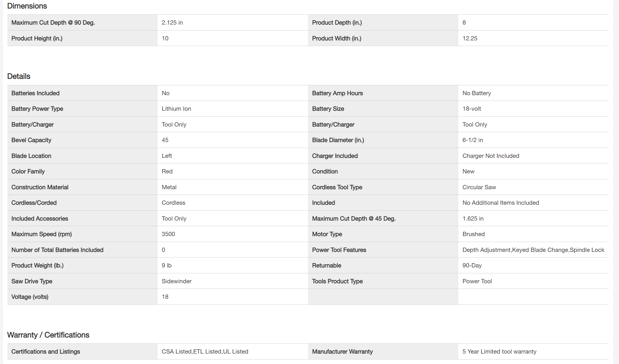This screenshot has width=619, height=364.
Task: Click the Details section heading
Action: click(x=19, y=76)
